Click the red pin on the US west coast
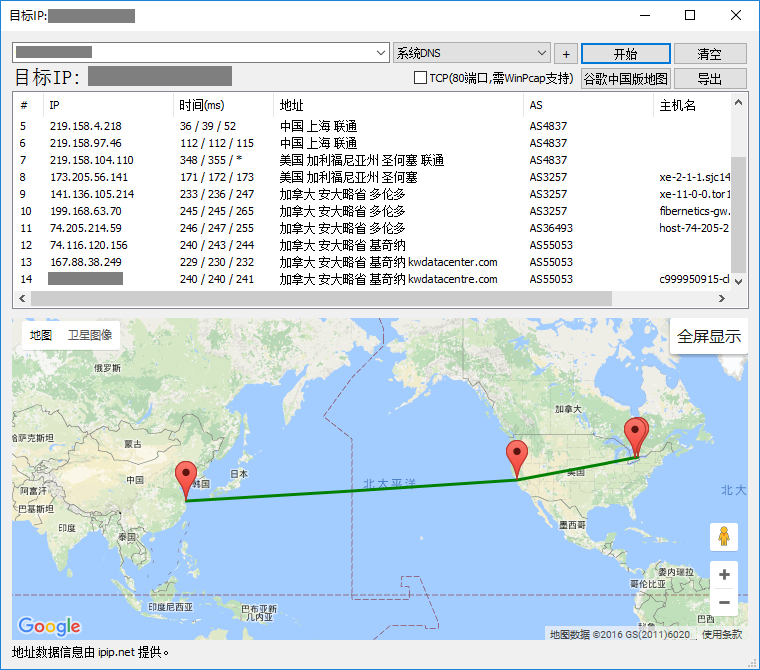Viewport: 760px width, 670px height. click(x=516, y=457)
